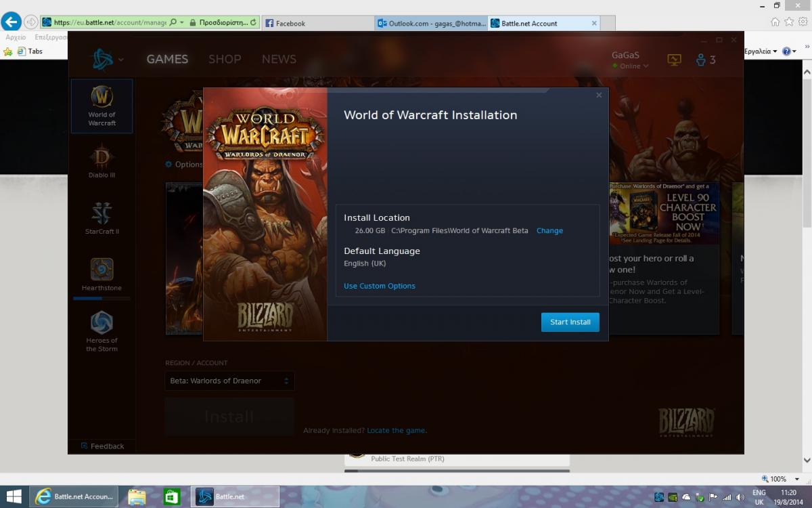Click the search magnifier in the address bar
The width and height of the screenshot is (812, 508).
[173, 22]
